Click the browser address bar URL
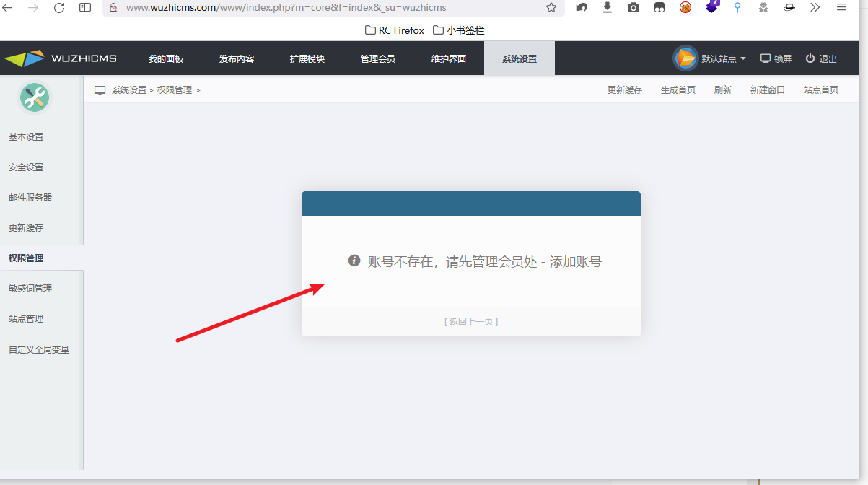This screenshot has height=485, width=868. coord(286,7)
